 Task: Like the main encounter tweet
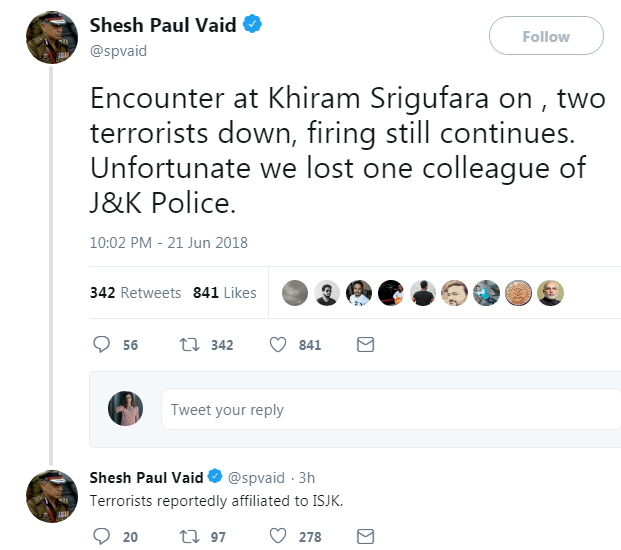point(280,345)
